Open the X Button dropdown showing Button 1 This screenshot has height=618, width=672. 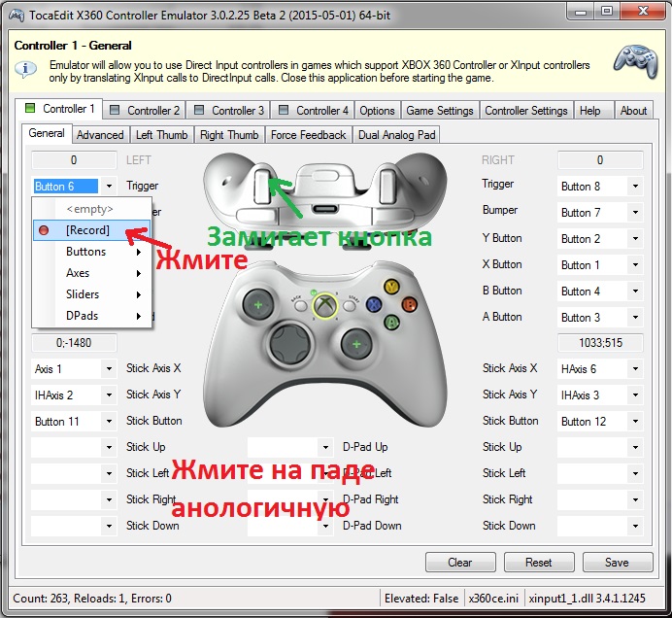(x=635, y=264)
